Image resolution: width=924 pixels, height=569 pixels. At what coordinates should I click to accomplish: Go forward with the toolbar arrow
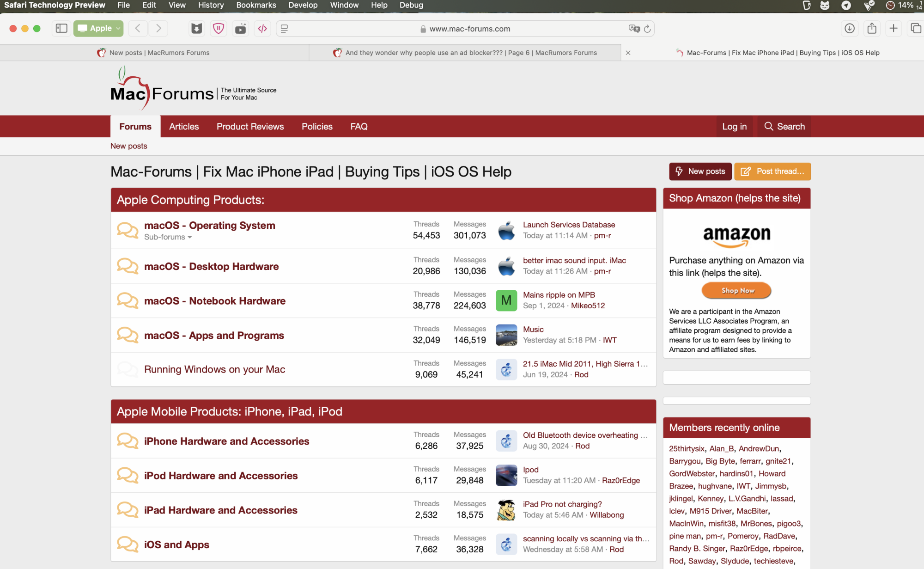(x=158, y=29)
